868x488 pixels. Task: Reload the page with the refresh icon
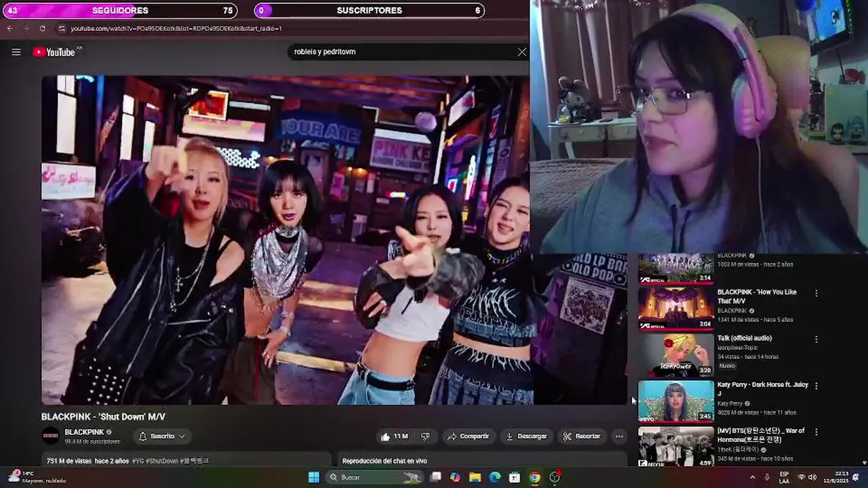[42, 28]
